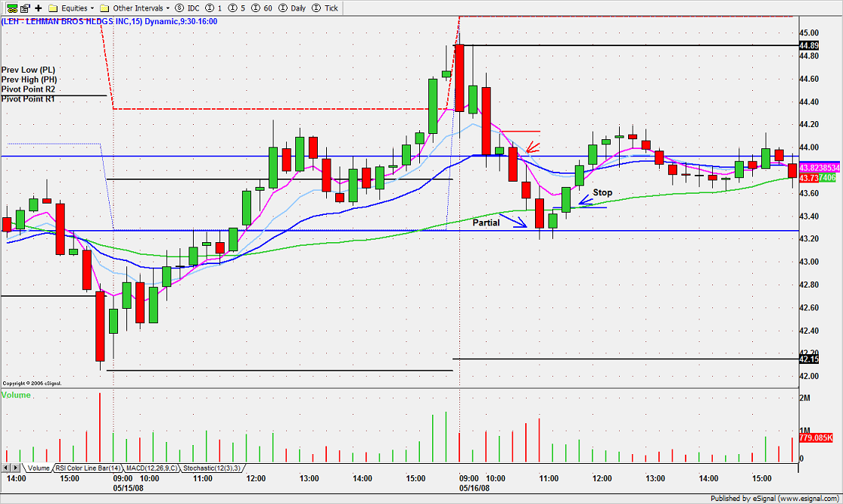The width and height of the screenshot is (843, 504).
Task: Select the MACD(12,26,9,C) tab
Action: click(x=151, y=468)
